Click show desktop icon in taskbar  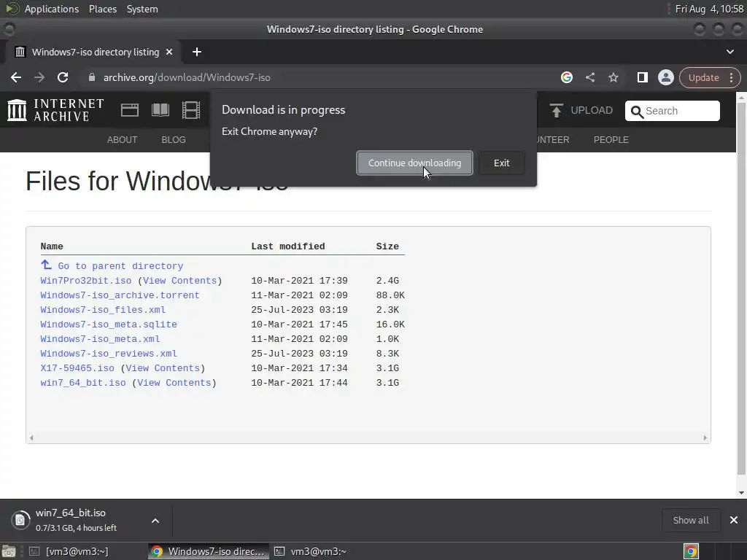(9, 551)
